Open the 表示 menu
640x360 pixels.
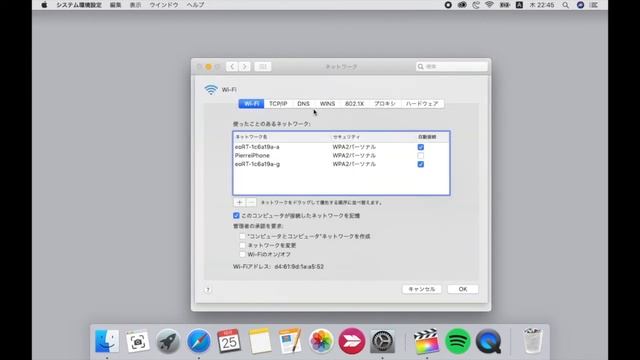click(x=136, y=5)
